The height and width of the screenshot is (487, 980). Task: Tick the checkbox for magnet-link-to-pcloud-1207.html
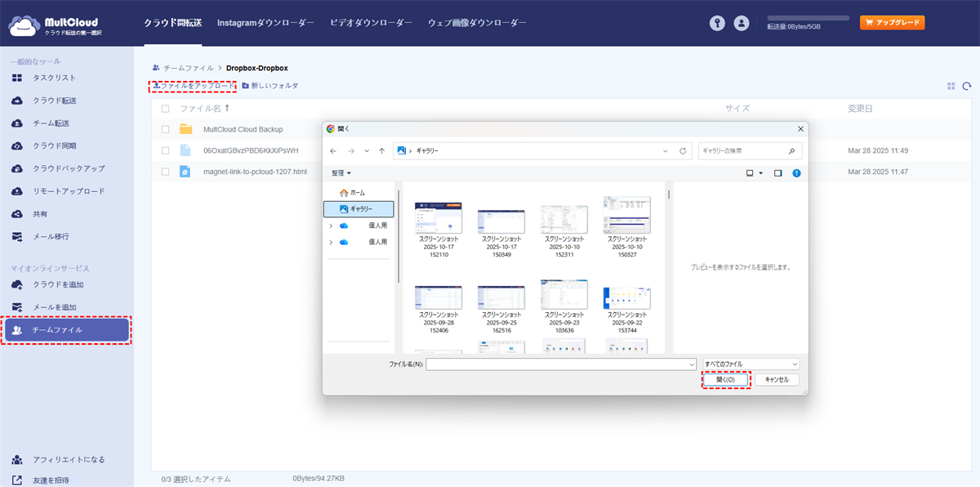click(x=166, y=172)
